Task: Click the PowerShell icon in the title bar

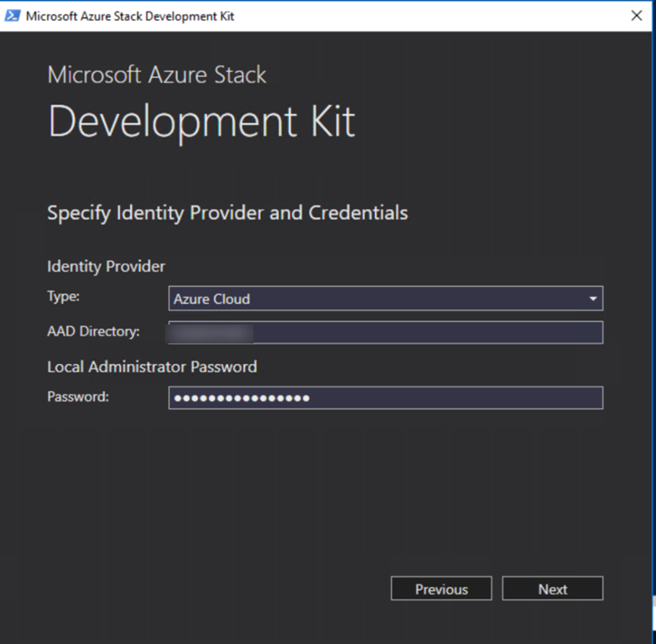Action: tap(13, 16)
